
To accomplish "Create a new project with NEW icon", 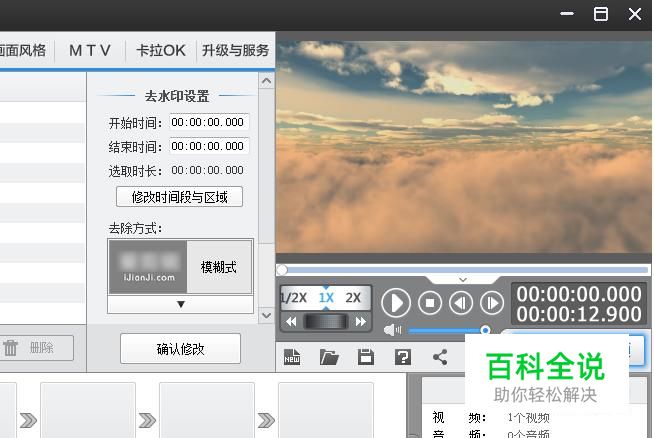I will click(292, 357).
